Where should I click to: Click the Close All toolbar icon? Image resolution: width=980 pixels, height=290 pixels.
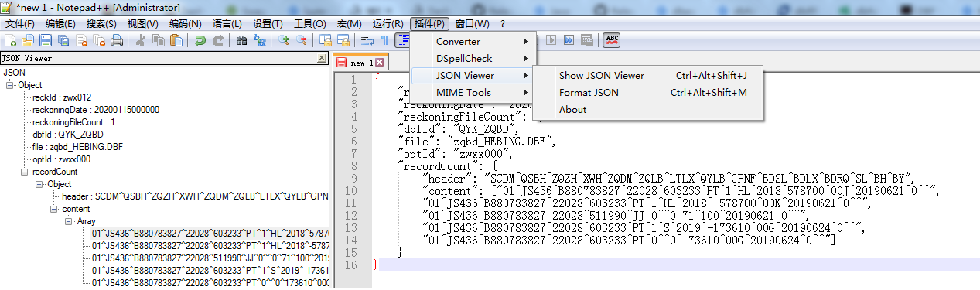coord(99,40)
